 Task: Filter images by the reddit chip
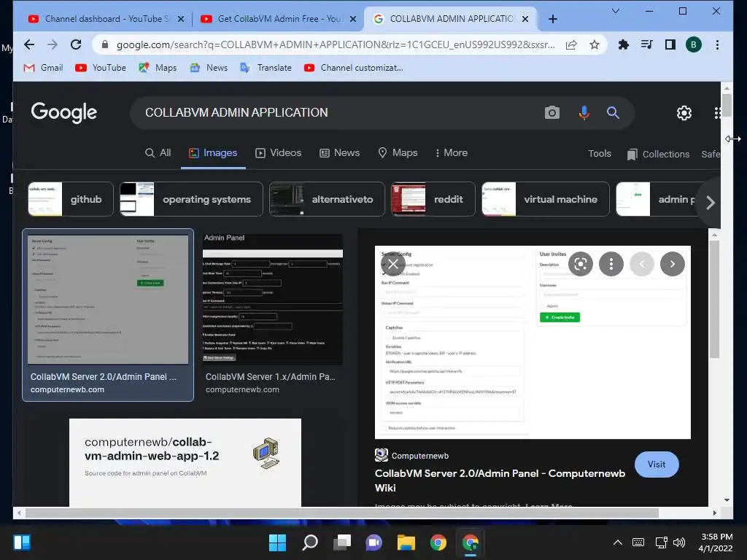pyautogui.click(x=433, y=199)
